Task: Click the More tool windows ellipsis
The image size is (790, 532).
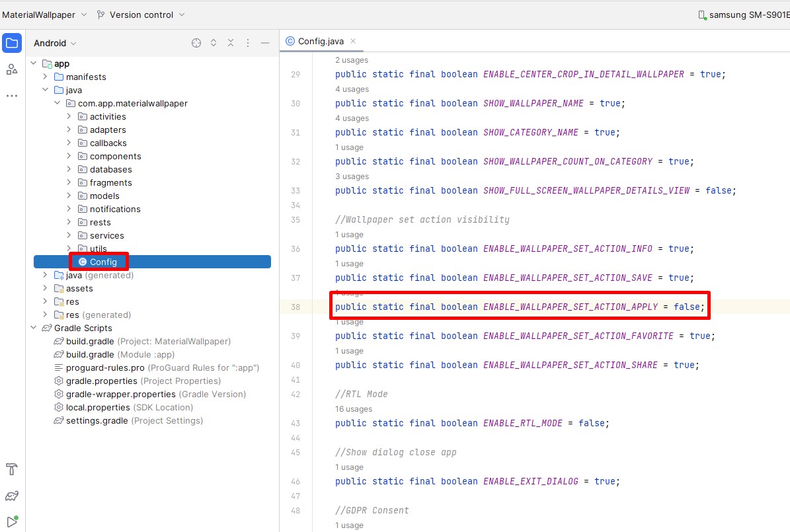Action: pyautogui.click(x=12, y=96)
